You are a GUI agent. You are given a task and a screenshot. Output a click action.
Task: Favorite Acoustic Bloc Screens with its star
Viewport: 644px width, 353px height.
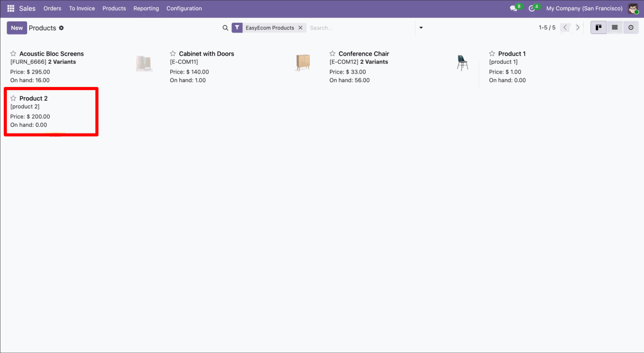pos(13,54)
